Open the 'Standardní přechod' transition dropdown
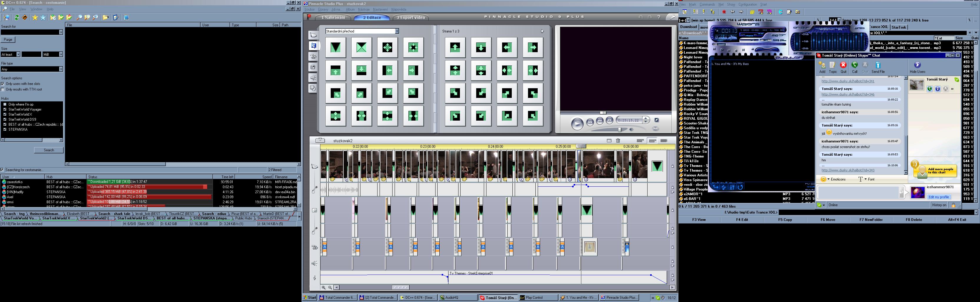Image resolution: width=980 pixels, height=302 pixels. click(397, 31)
